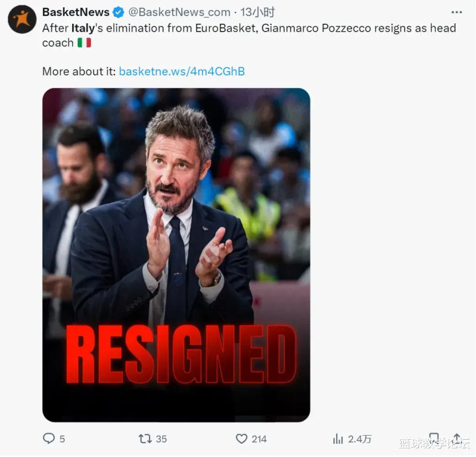Open the @BasketNews_com handle
The width and height of the screenshot is (476, 457).
click(179, 13)
